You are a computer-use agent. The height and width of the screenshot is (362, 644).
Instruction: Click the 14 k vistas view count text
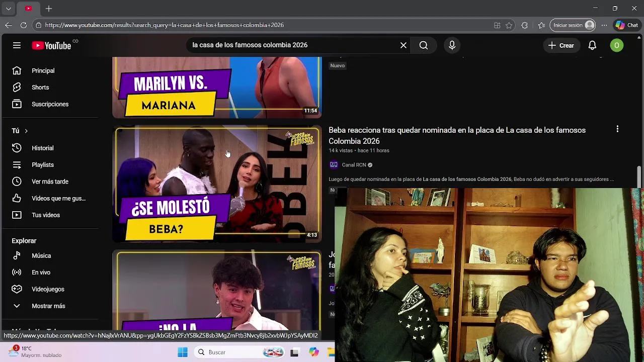coord(341,150)
